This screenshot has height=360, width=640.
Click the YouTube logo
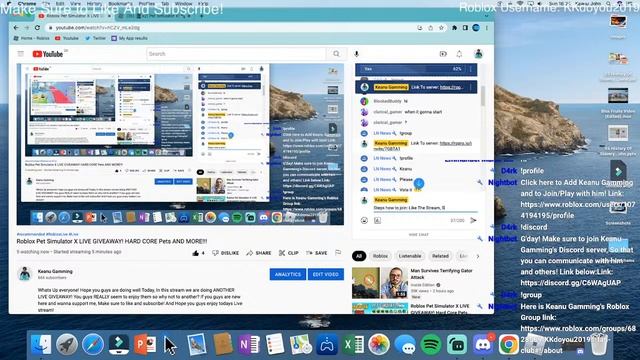[x=48, y=54]
